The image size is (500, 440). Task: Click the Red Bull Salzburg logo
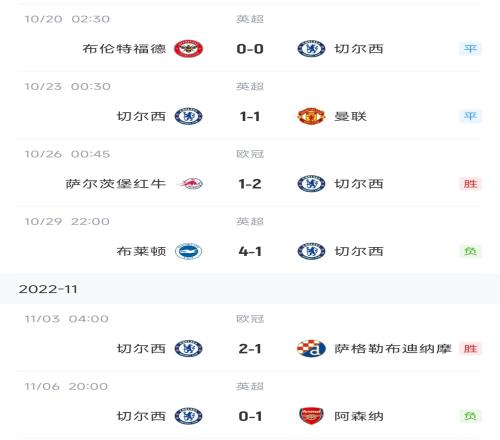[x=191, y=184]
